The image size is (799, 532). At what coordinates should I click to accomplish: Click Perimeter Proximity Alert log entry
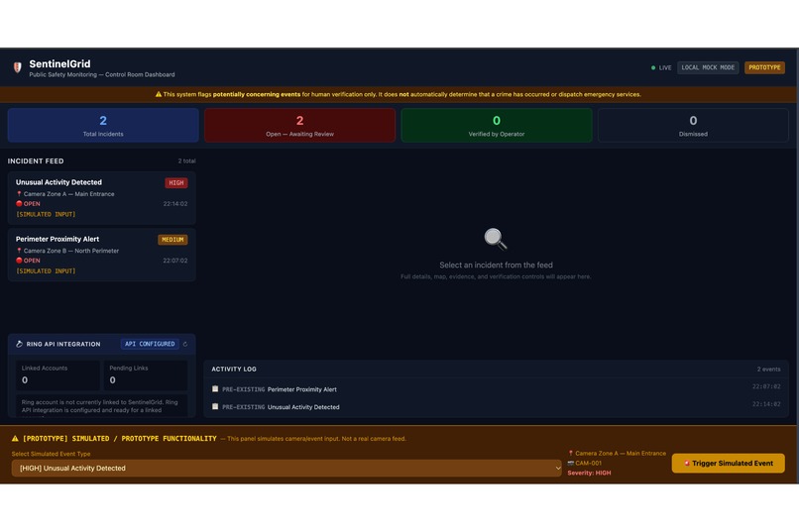click(496, 389)
